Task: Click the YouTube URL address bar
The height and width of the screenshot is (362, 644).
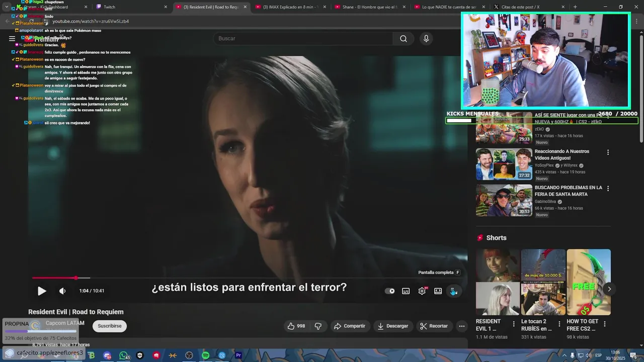Action: click(91, 22)
